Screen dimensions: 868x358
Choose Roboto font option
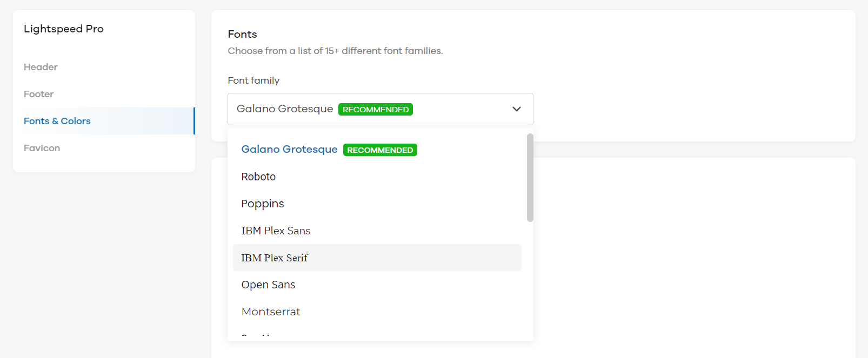point(377,177)
